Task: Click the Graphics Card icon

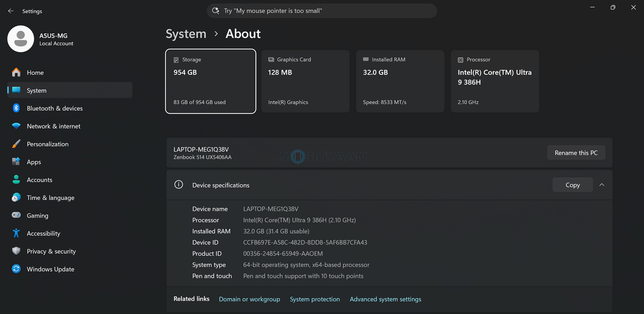Action: click(271, 60)
